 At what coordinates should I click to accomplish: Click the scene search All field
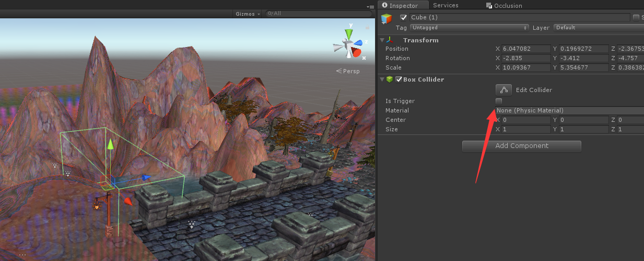(318, 13)
